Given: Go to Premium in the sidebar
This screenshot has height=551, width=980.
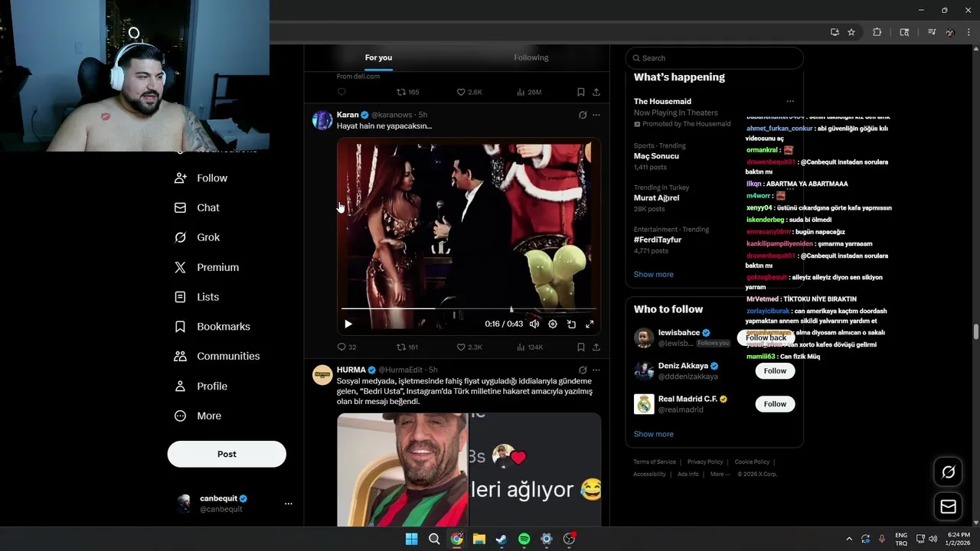Looking at the screenshot, I should tap(207, 267).
